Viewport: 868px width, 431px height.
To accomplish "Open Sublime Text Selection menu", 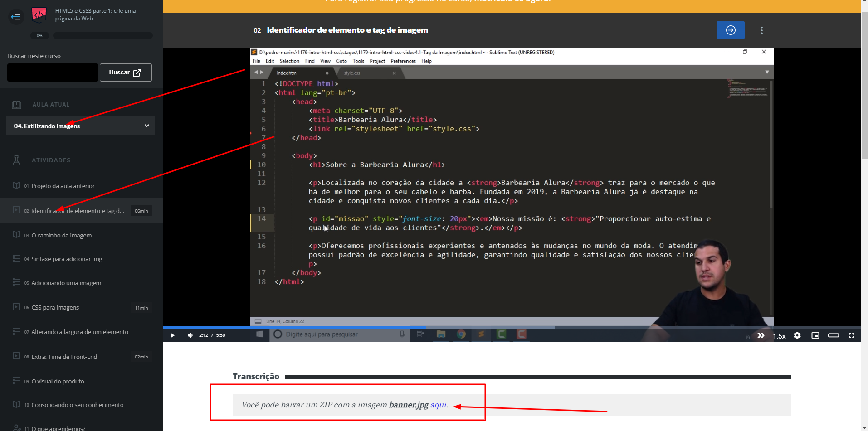I will [x=289, y=61].
